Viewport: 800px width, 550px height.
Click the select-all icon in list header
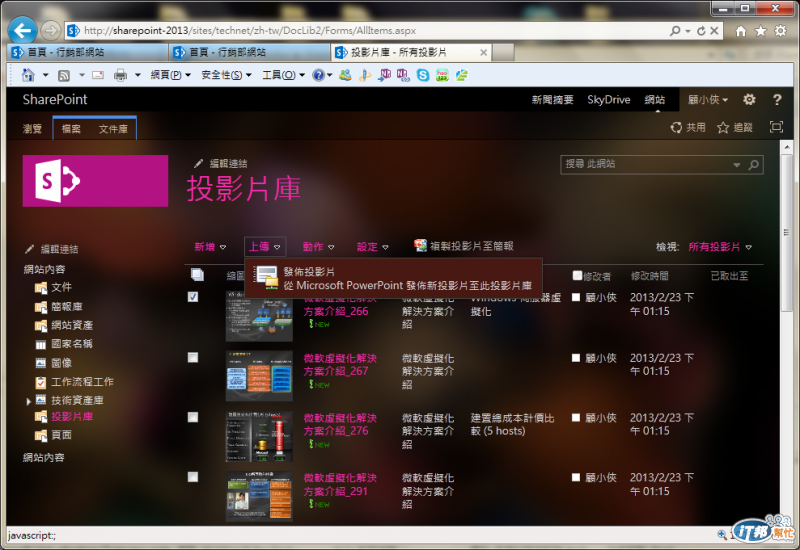pos(197,274)
